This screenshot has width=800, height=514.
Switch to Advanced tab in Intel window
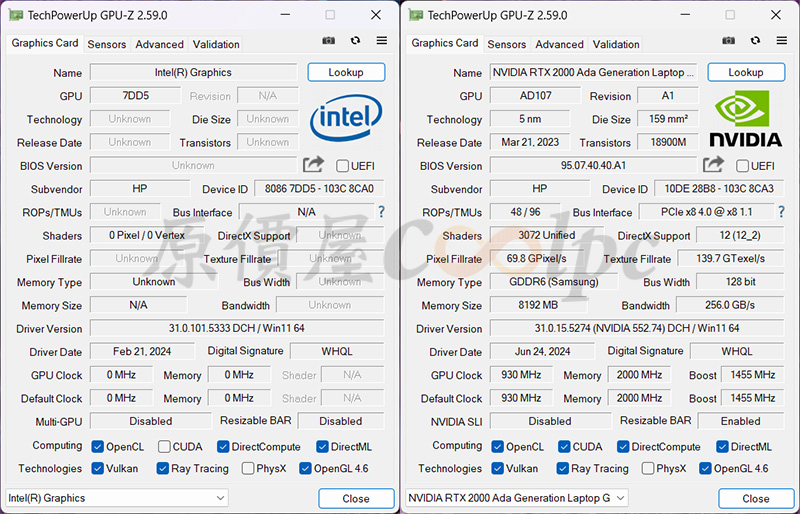pyautogui.click(x=159, y=44)
